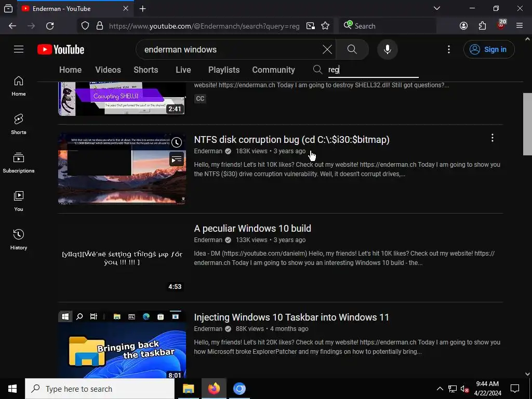Open Shorts in the sidebar
Screen dimensions: 532x399
tap(19, 125)
